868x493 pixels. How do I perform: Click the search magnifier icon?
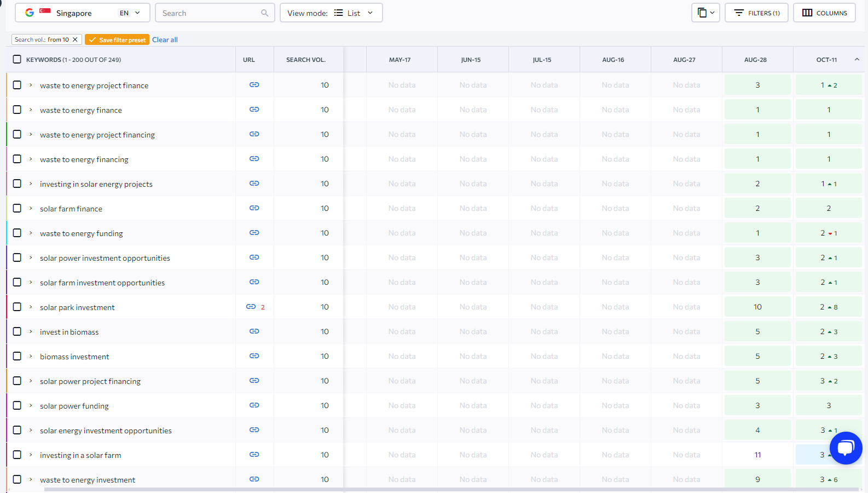pyautogui.click(x=265, y=13)
